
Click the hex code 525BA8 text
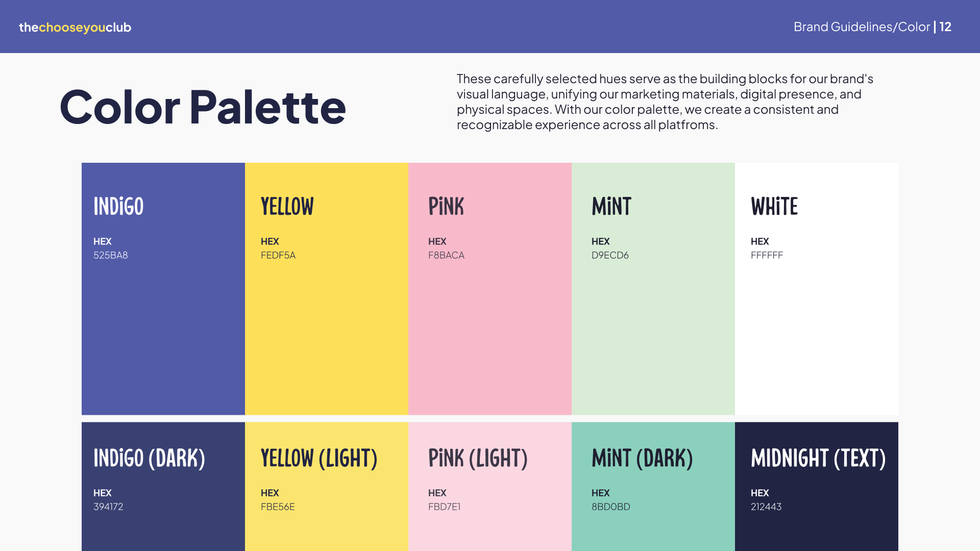(111, 255)
